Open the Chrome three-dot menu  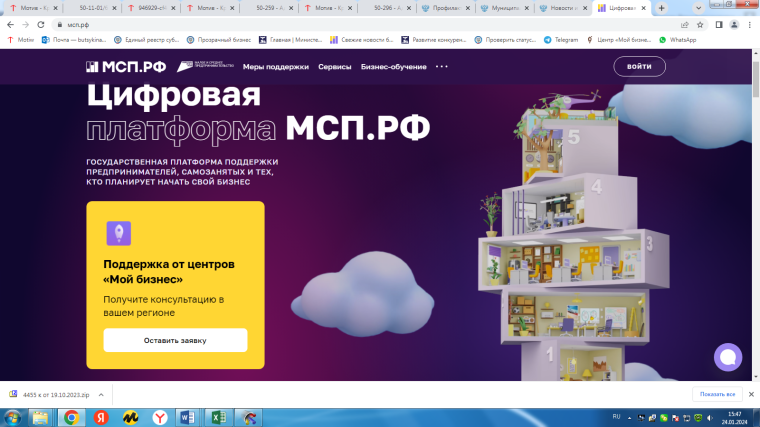[x=750, y=25]
